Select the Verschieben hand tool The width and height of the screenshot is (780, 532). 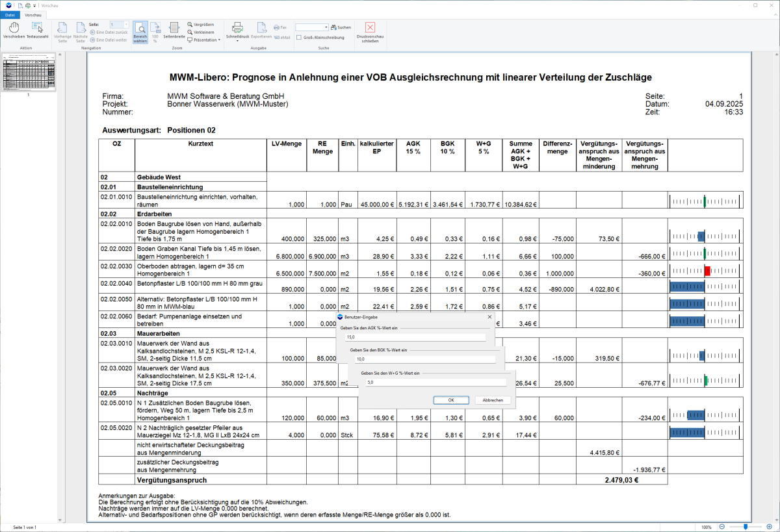(14, 31)
